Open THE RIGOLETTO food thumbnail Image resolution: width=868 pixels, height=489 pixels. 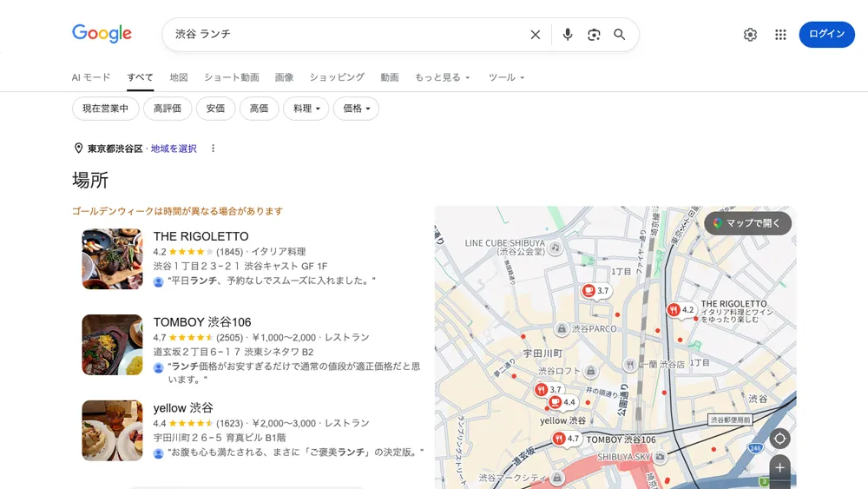[112, 259]
